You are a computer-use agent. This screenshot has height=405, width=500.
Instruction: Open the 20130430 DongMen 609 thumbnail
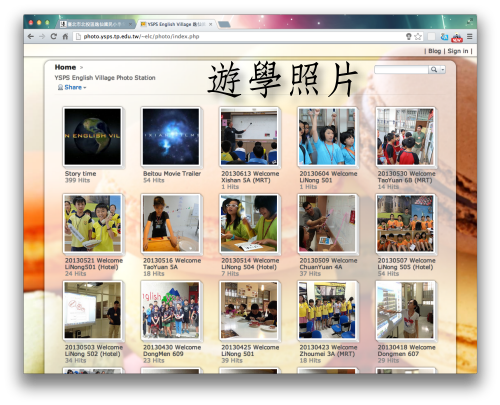(171, 310)
